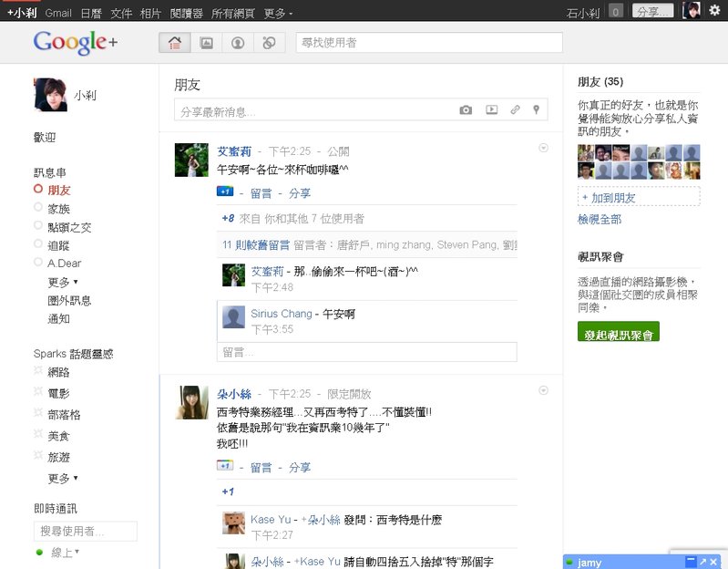The width and height of the screenshot is (728, 569).
Task: Click 小剎 sidebar profile picture
Action: coord(50,95)
